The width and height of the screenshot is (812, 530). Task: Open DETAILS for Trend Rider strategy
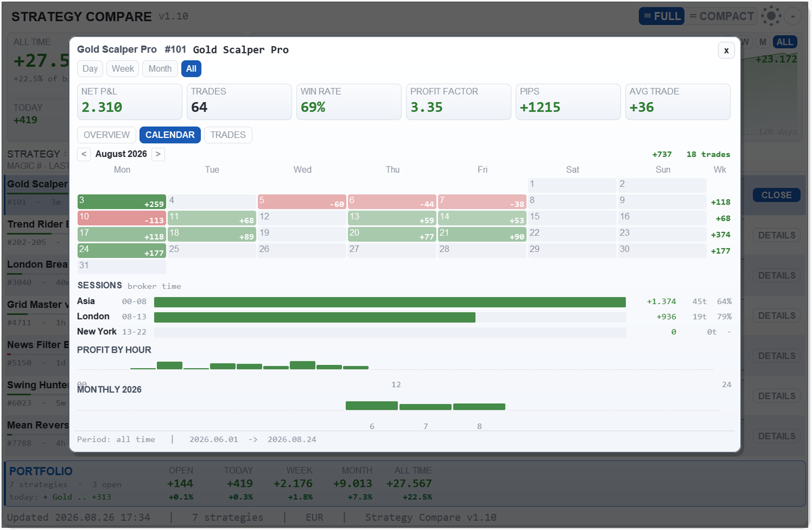(x=776, y=236)
